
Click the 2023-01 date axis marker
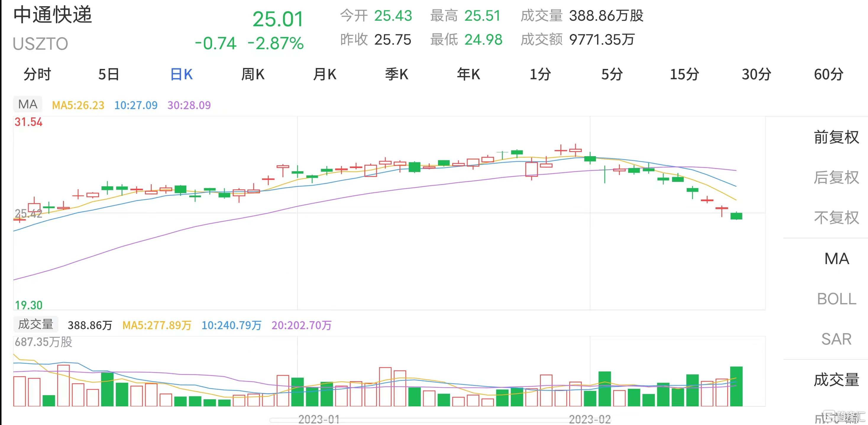click(319, 419)
